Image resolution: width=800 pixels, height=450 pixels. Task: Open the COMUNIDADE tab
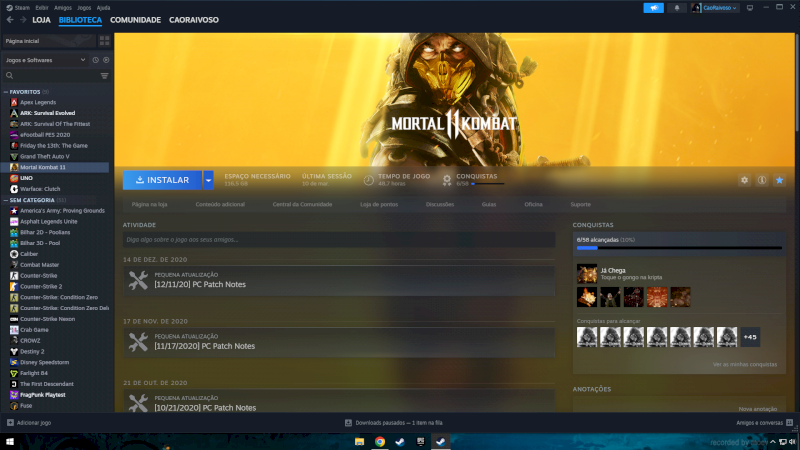click(x=135, y=19)
